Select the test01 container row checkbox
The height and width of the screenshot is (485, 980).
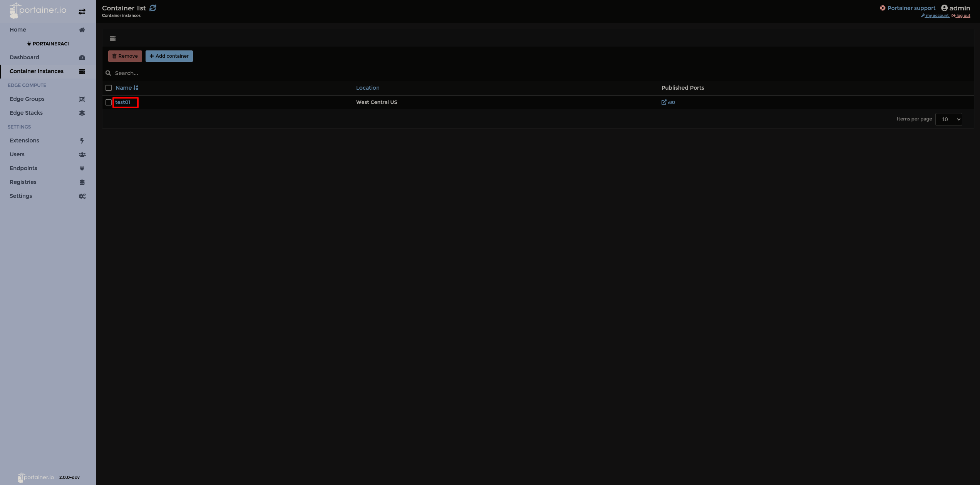108,102
